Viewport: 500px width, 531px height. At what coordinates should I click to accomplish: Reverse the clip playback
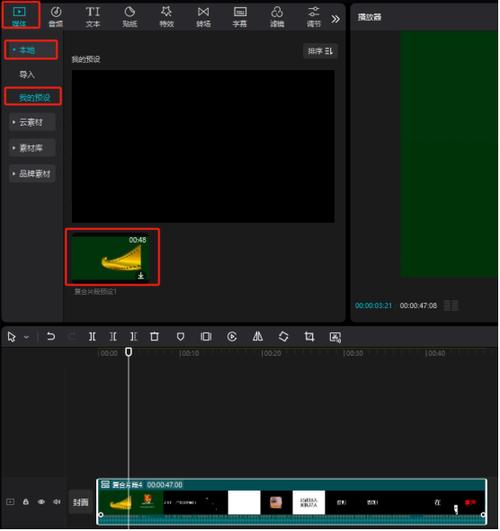coord(232,337)
